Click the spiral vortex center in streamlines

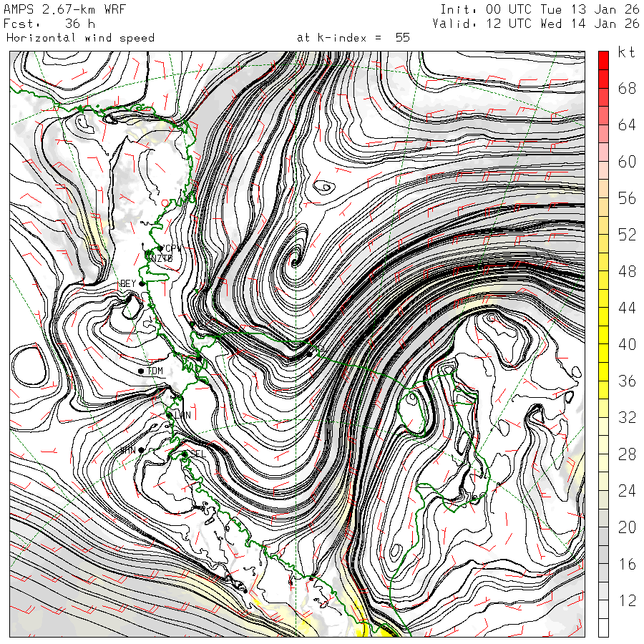(294, 263)
